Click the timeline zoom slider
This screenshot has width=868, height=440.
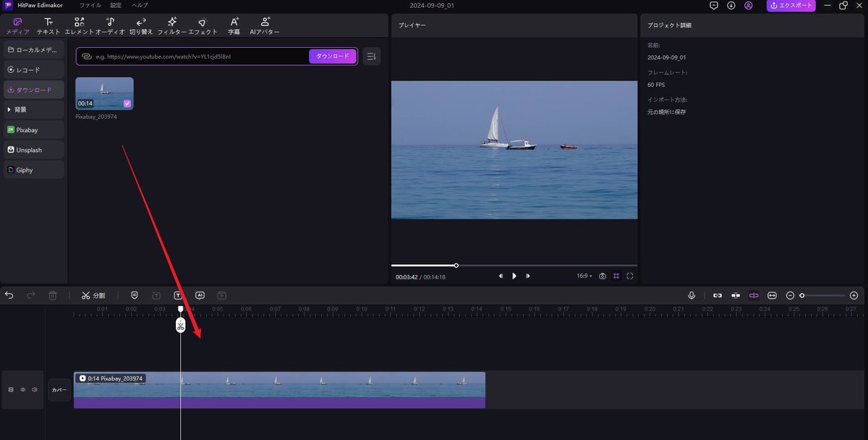point(822,295)
